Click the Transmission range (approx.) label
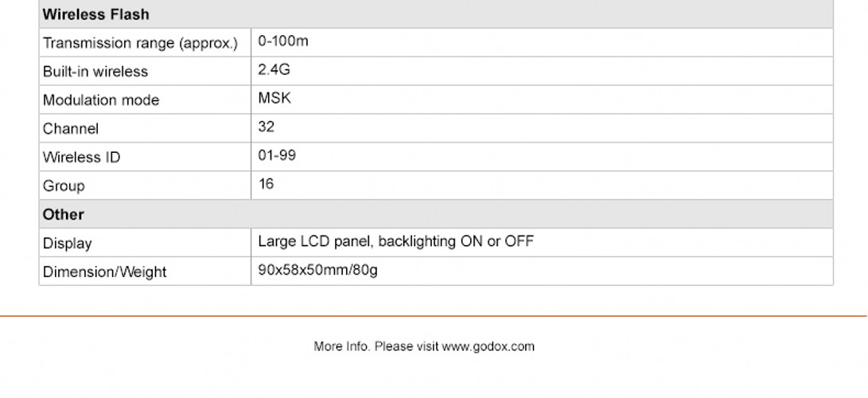868x398 pixels. point(140,43)
